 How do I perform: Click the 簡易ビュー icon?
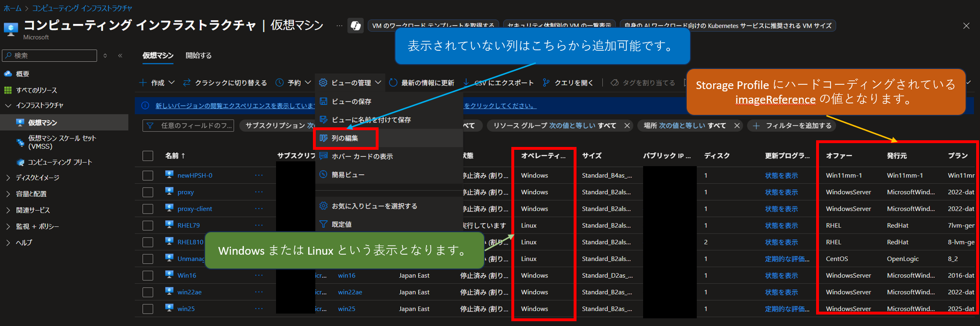click(323, 175)
